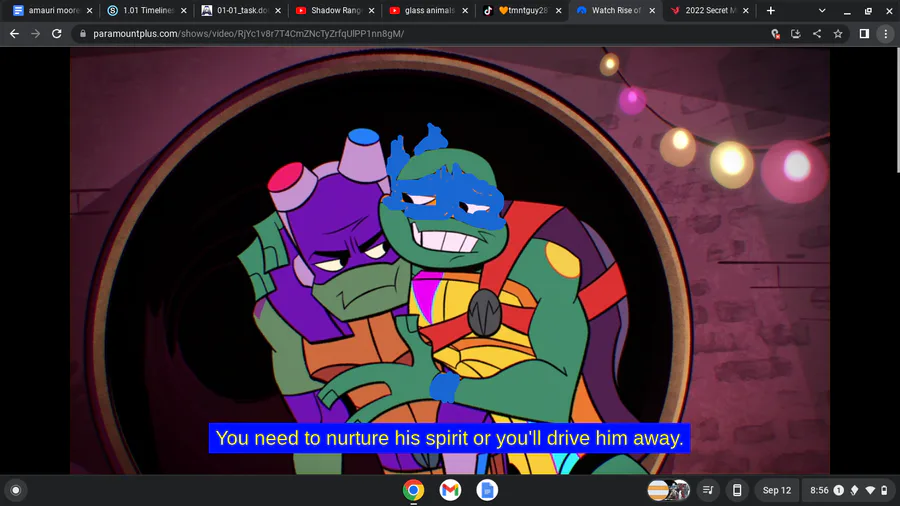Open Chrome from the shelf

(x=413, y=490)
